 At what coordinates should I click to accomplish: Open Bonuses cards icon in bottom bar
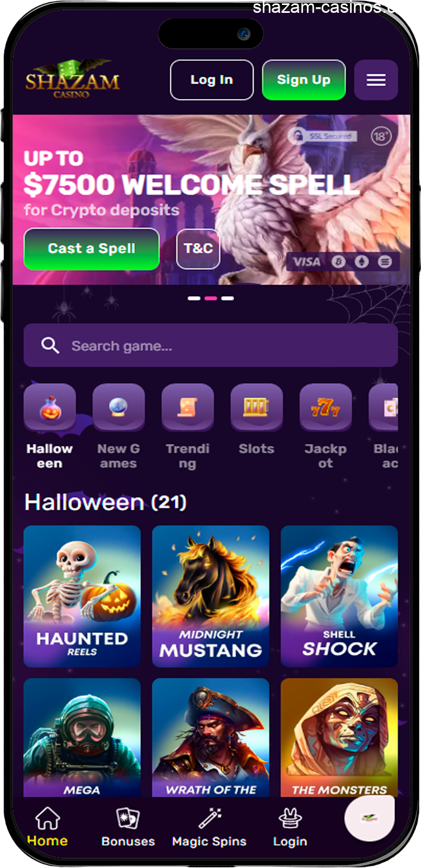128,819
